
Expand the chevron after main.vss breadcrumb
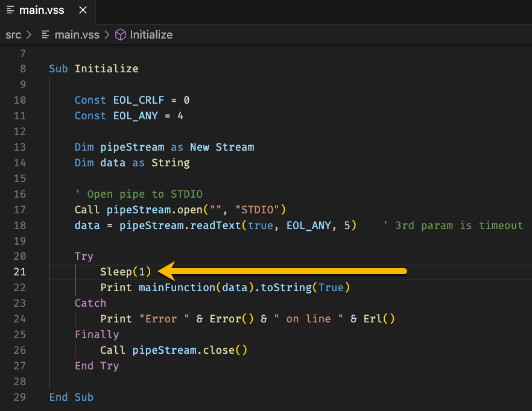[107, 35]
